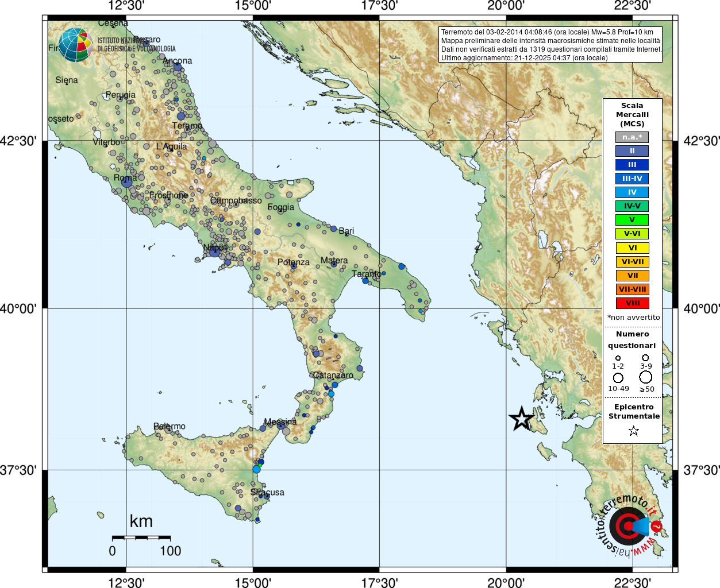Click the Ultimo aggiornamento 21-12-2025 line
The image size is (720, 588).
click(x=524, y=58)
